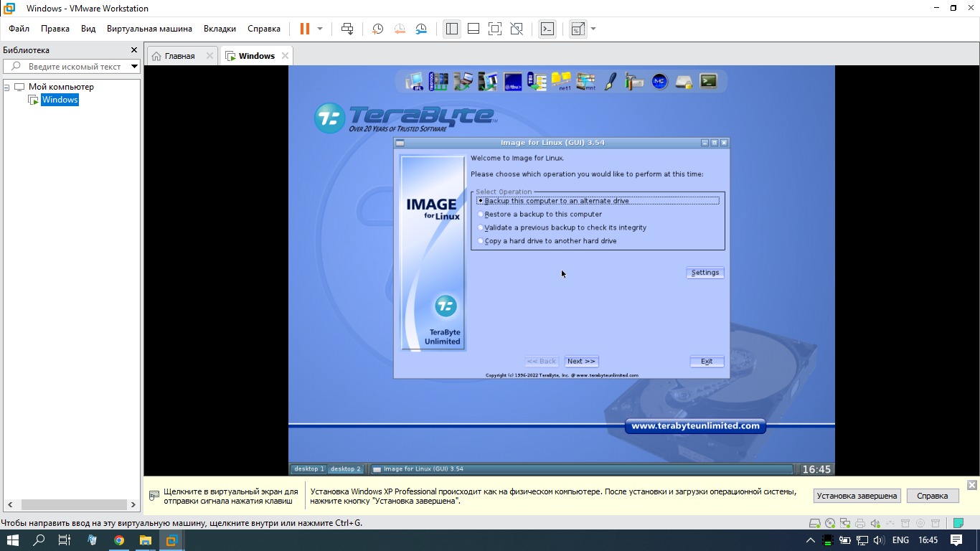Click the volume icon in system tray
Screen dimensions: 980x551
(879, 540)
